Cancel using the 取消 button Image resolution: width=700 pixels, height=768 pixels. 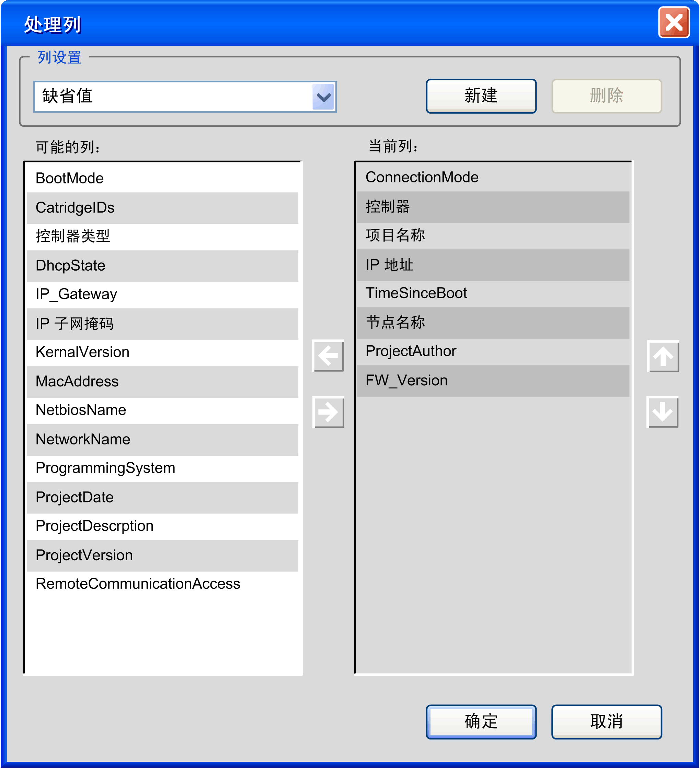[606, 722]
